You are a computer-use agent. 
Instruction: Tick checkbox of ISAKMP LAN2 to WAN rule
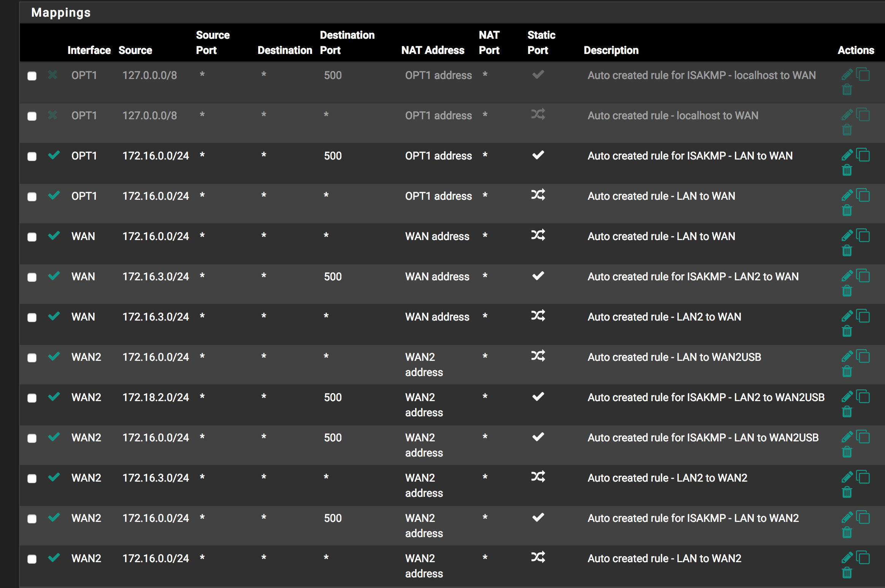click(32, 277)
